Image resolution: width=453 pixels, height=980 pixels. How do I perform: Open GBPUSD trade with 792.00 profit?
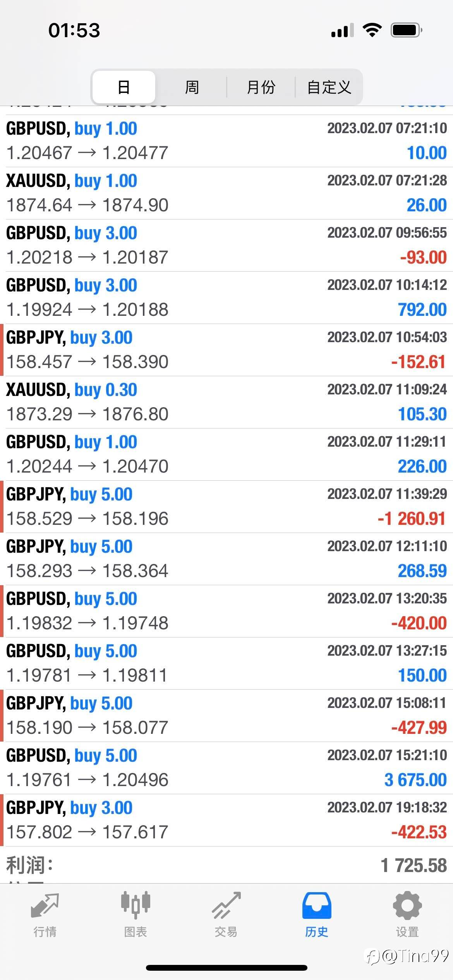point(226,298)
